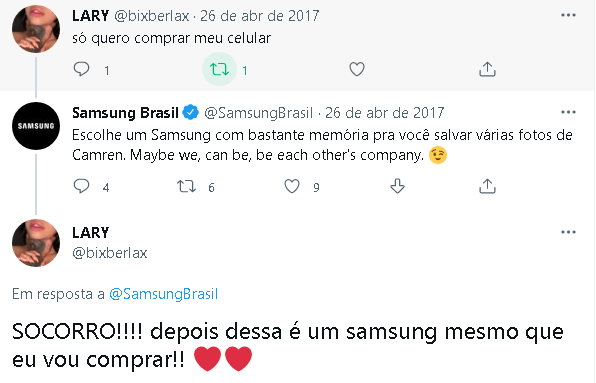Share Samsung Brasil's tweet

[x=487, y=186]
